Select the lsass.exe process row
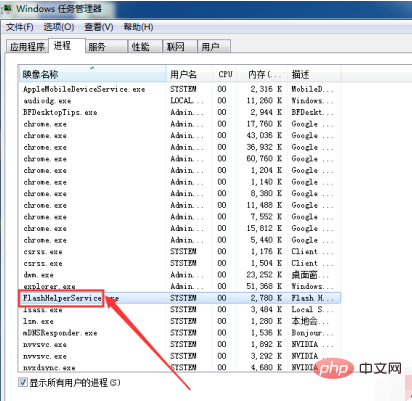The height and width of the screenshot is (401, 412). pyautogui.click(x=179, y=310)
